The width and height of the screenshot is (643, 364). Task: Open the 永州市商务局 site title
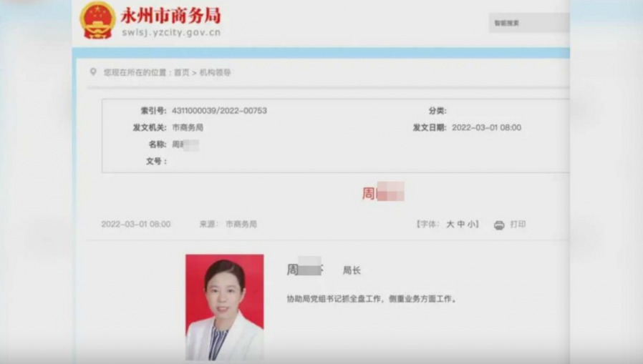click(170, 16)
